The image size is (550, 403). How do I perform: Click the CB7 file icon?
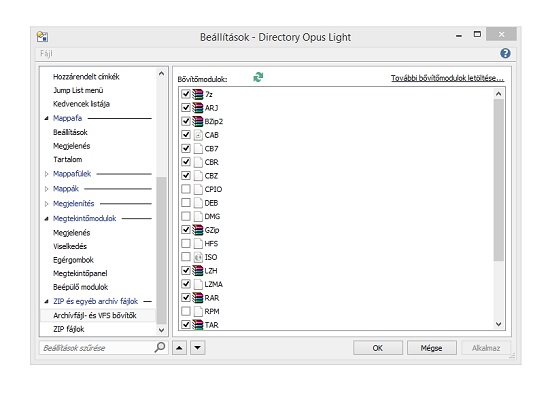tap(199, 149)
